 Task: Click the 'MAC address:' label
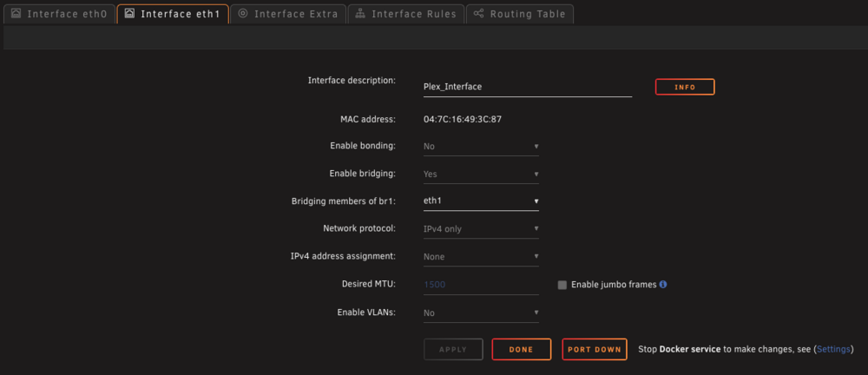368,119
